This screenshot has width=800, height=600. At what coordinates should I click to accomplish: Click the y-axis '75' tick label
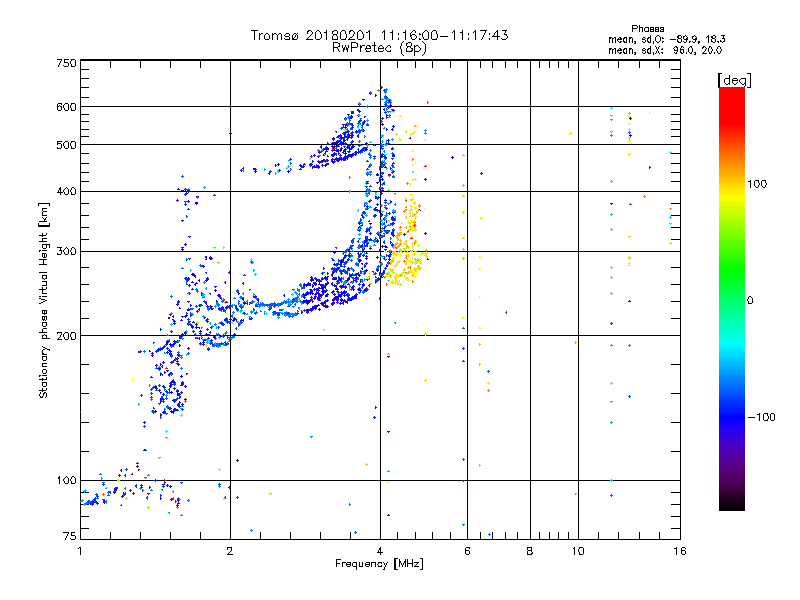(x=70, y=536)
